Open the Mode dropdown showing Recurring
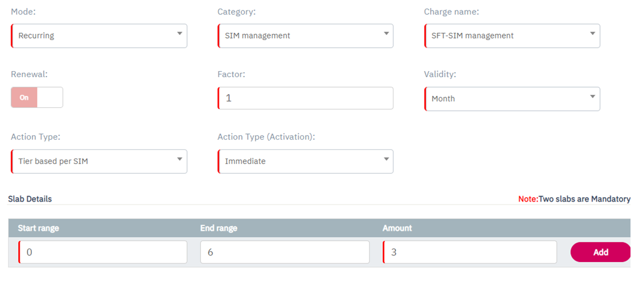Image resolution: width=644 pixels, height=289 pixels. pos(99,36)
